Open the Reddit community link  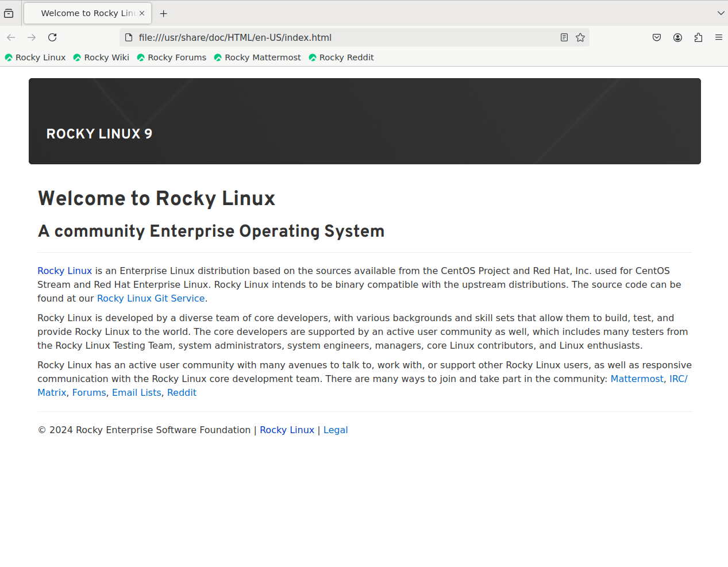[182, 392]
